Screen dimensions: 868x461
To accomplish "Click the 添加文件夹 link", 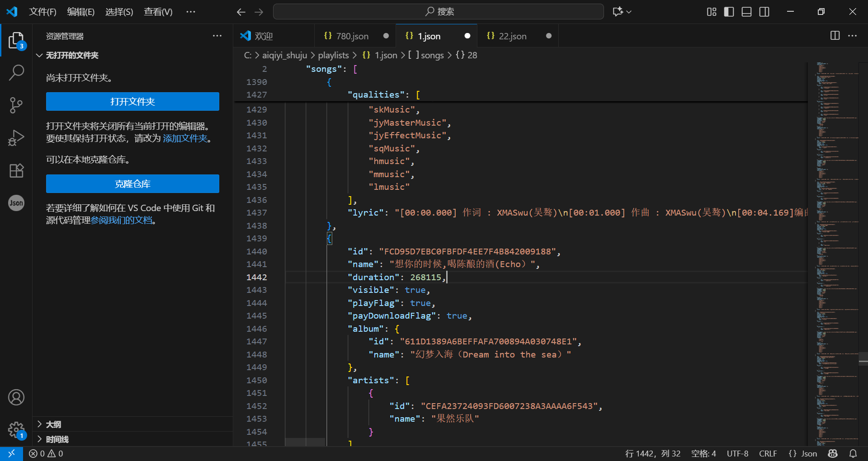I will [185, 138].
